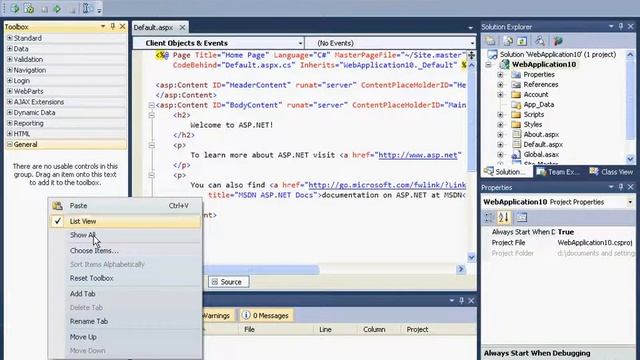Expand the Validation toolbox group
Image resolution: width=640 pixels, height=360 pixels.
10,59
